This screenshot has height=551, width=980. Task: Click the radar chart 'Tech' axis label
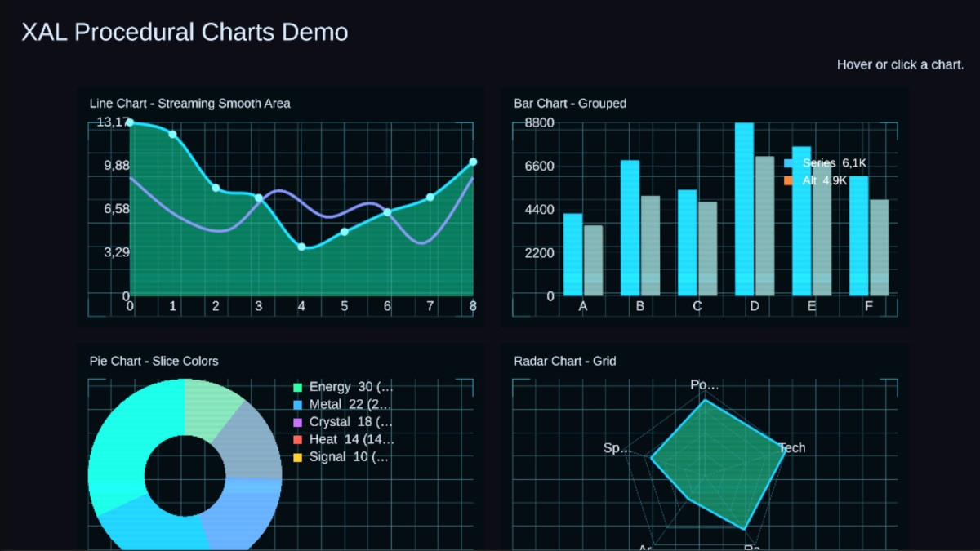(x=791, y=447)
